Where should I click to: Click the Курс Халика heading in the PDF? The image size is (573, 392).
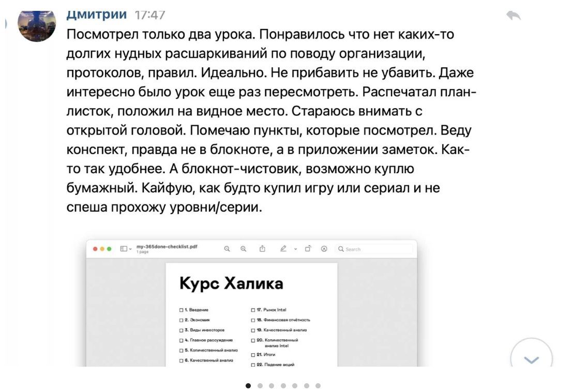pos(231,283)
